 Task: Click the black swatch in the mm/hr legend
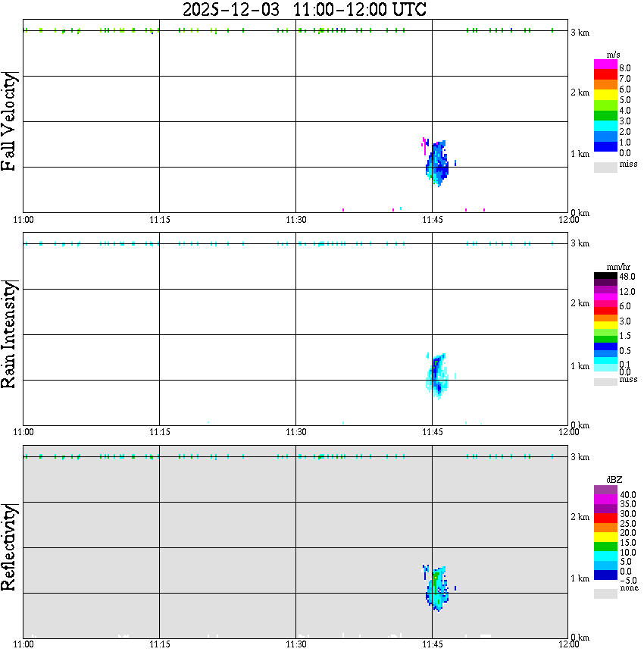605,276
